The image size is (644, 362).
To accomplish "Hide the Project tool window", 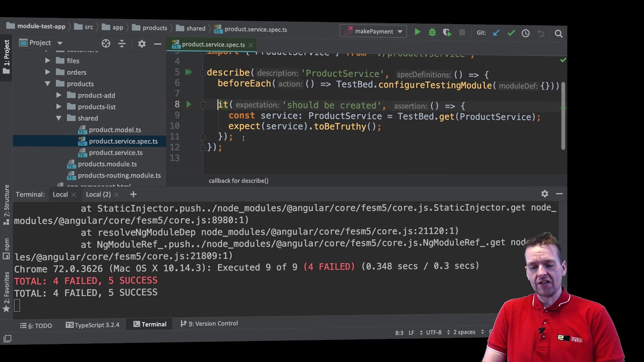I will (157, 44).
